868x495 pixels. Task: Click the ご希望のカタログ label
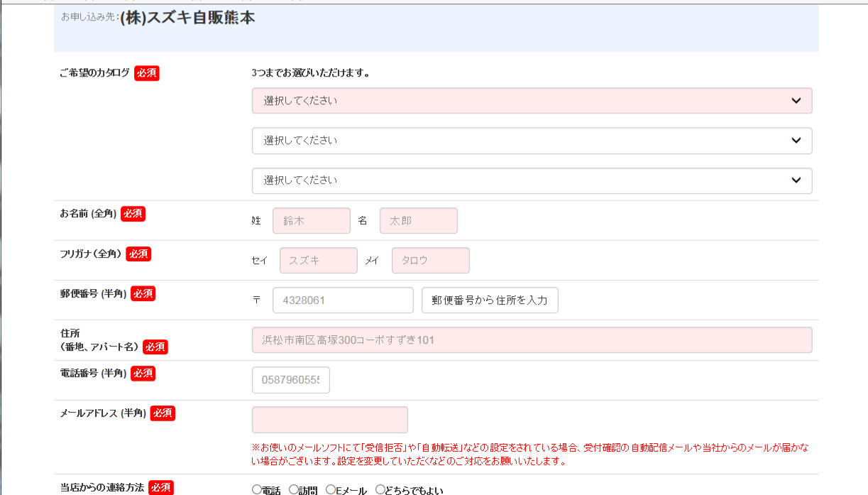pos(95,72)
